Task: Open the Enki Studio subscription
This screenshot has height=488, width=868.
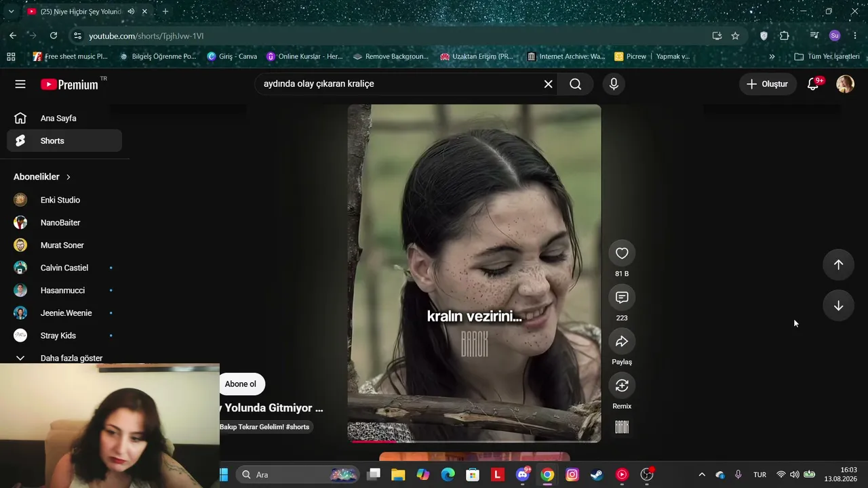Action: (64, 200)
